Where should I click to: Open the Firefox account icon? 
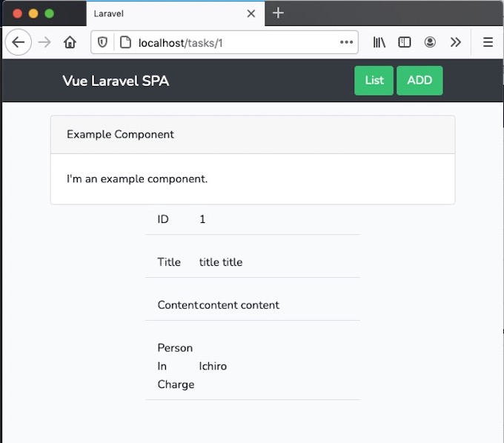point(430,42)
